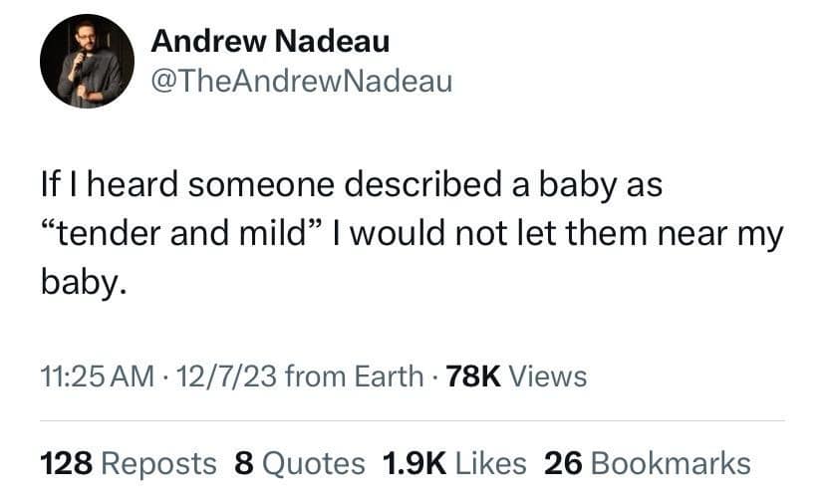Click the 26 bookmark count
The image size is (825, 504).
[563, 462]
